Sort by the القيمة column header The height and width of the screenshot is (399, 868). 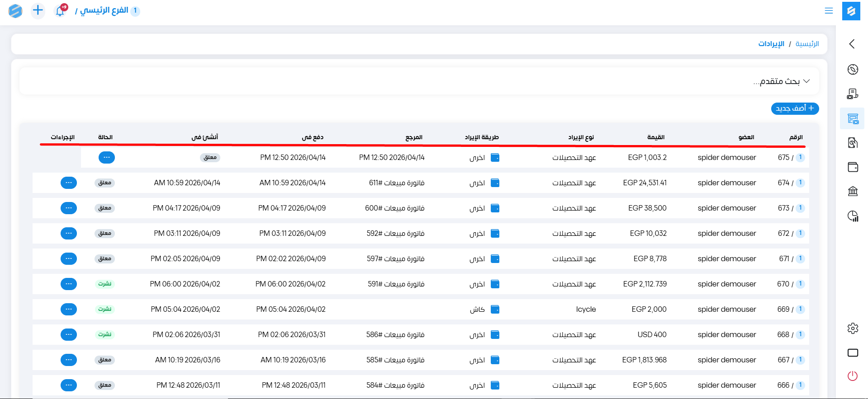[x=655, y=137]
